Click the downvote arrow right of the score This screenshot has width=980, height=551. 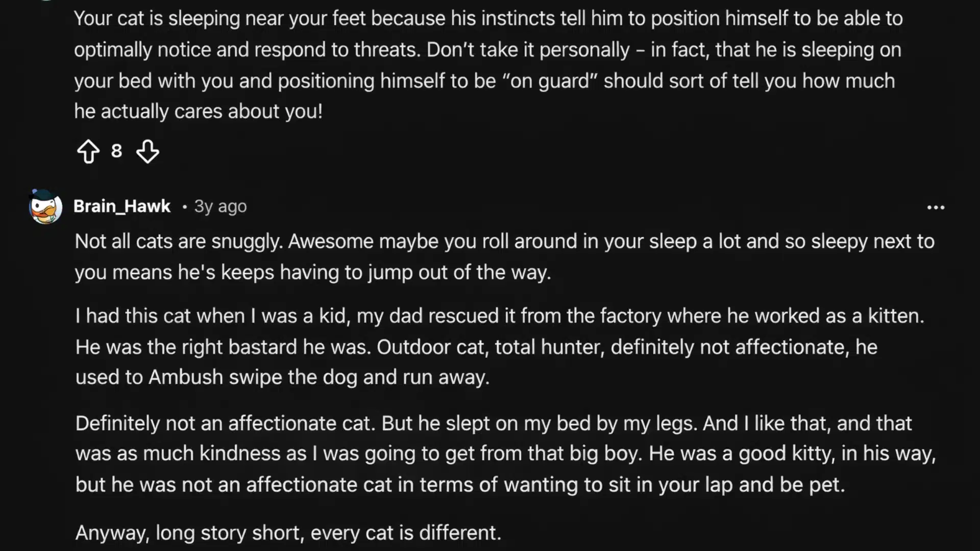pyautogui.click(x=148, y=152)
